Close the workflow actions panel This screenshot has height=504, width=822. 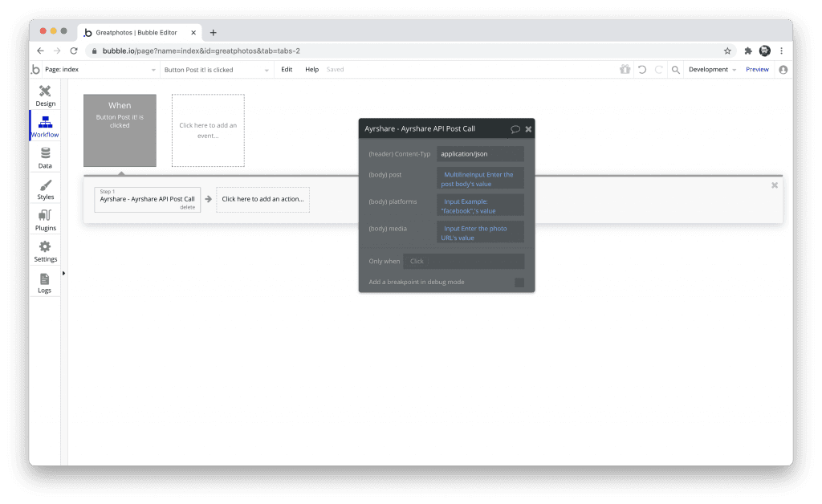[x=775, y=185]
